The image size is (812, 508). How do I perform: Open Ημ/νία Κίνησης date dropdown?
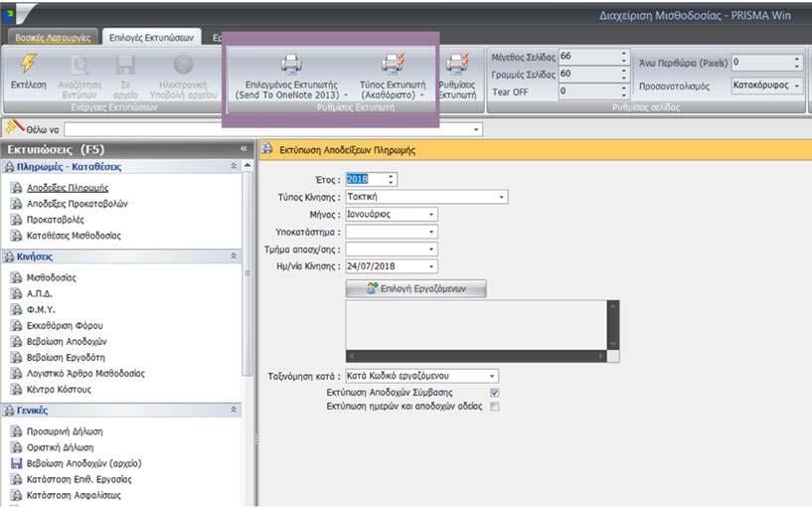431,266
